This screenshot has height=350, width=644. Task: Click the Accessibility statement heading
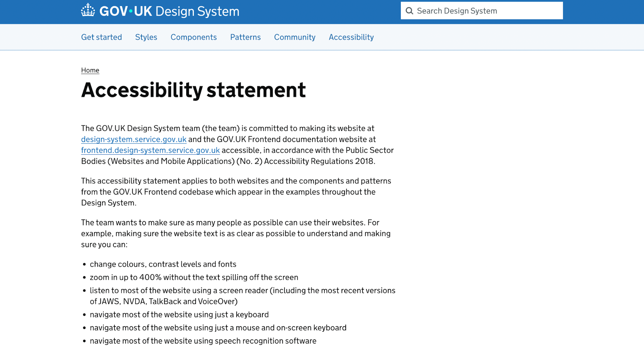click(x=193, y=90)
